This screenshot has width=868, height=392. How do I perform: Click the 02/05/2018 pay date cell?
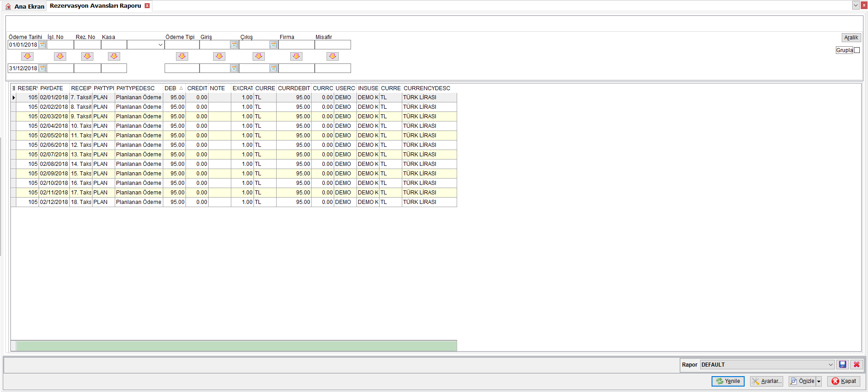pos(54,136)
